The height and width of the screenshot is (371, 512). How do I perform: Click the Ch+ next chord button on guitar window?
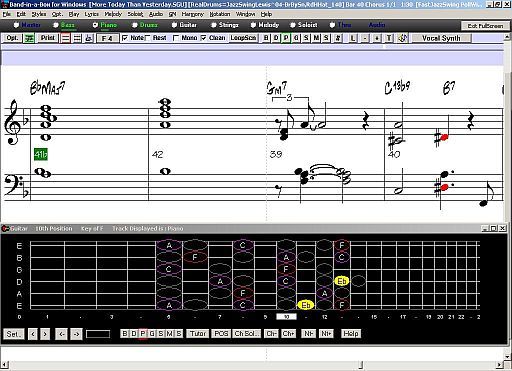(288, 334)
